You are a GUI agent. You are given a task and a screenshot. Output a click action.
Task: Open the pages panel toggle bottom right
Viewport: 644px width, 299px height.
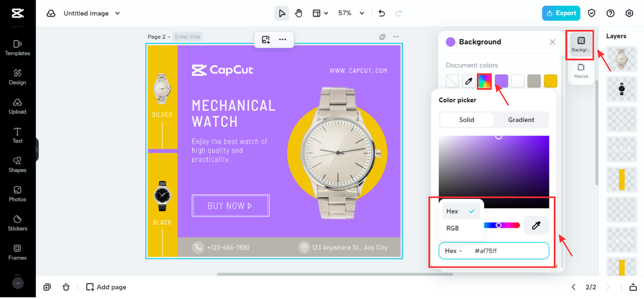point(633,287)
